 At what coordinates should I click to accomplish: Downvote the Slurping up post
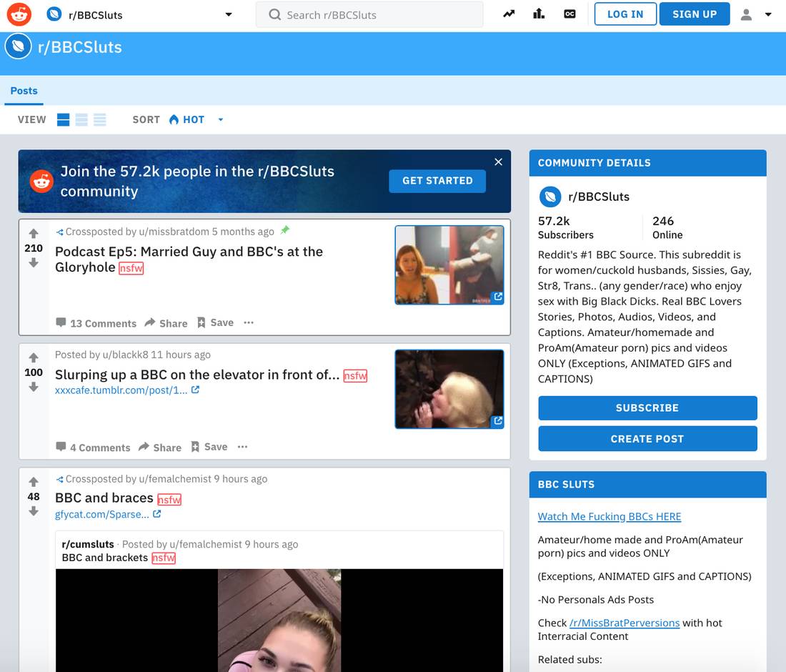[34, 387]
